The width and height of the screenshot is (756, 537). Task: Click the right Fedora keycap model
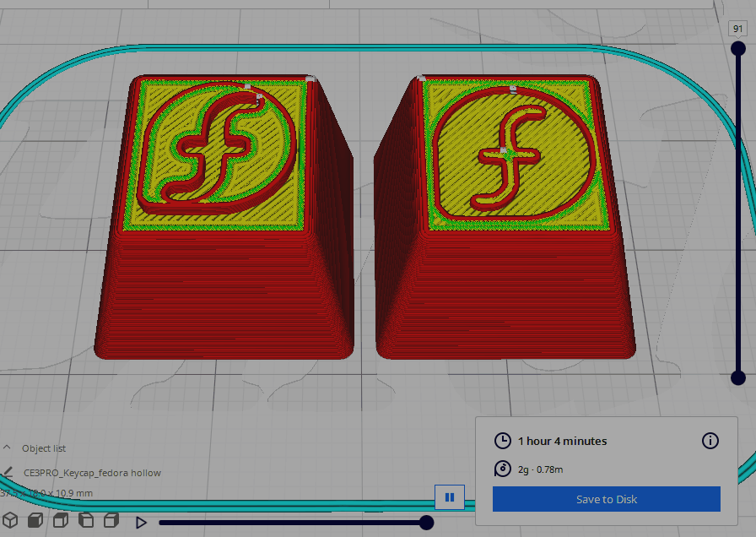[x=505, y=217]
